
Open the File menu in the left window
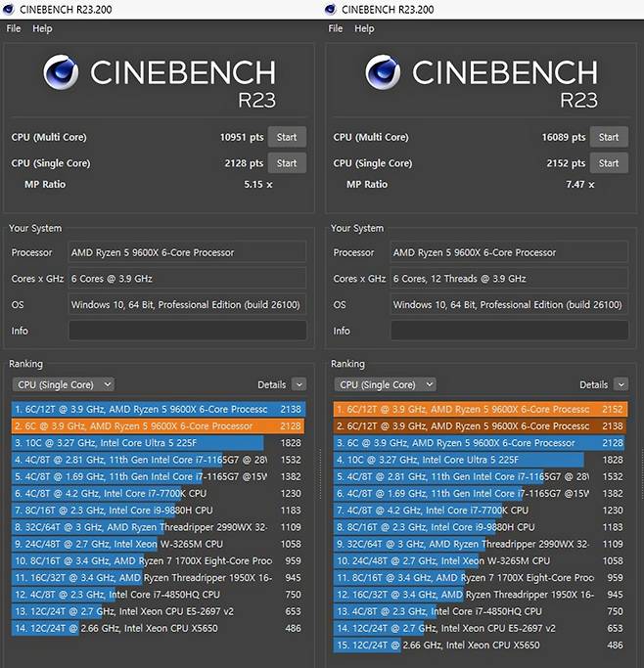coord(14,28)
